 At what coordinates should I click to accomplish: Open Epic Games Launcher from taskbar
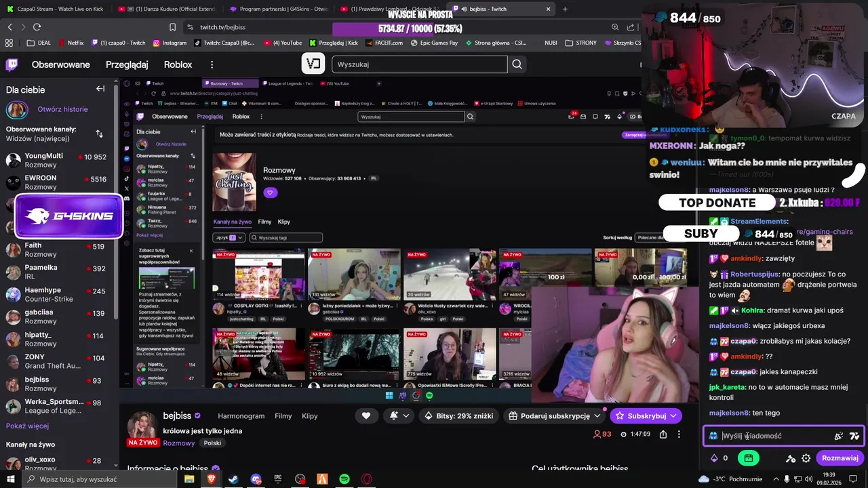coord(278,479)
